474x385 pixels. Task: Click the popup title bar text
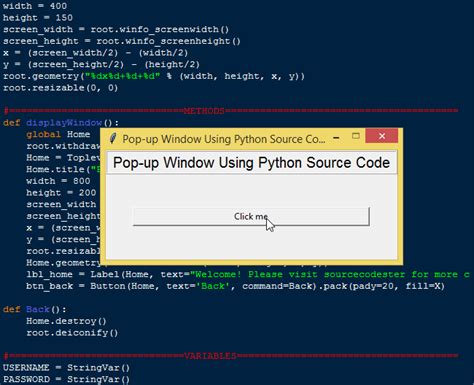coord(224,139)
